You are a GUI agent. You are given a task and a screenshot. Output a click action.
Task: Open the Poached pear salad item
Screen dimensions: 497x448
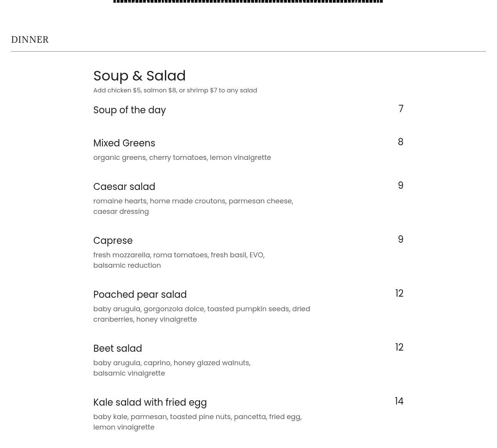(x=140, y=295)
